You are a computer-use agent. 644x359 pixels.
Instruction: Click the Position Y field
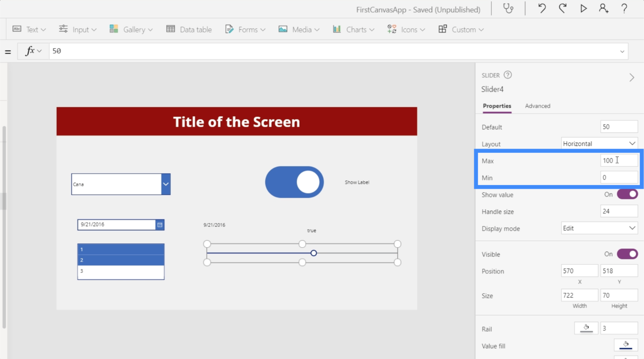coord(619,271)
